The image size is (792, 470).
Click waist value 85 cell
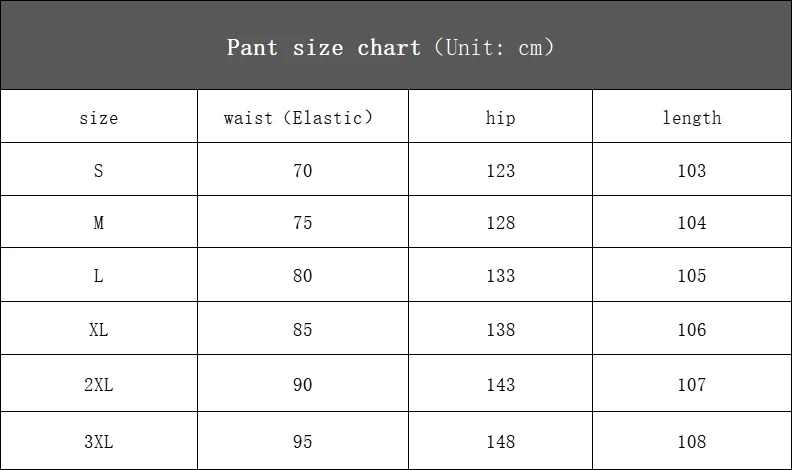tap(303, 330)
